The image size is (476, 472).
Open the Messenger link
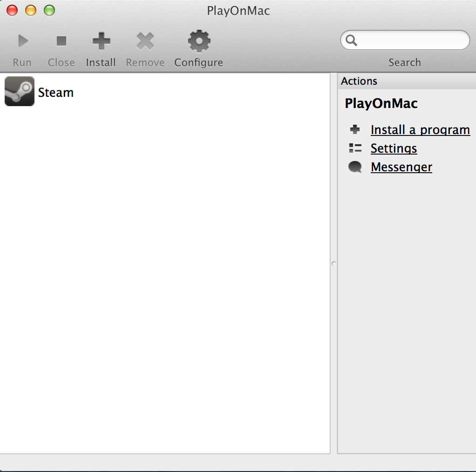(x=401, y=167)
